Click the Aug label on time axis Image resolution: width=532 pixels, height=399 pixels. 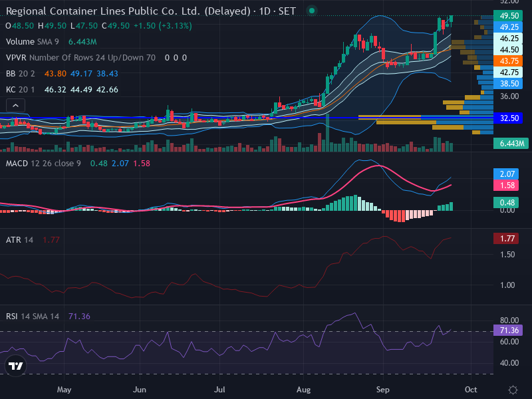click(x=303, y=390)
